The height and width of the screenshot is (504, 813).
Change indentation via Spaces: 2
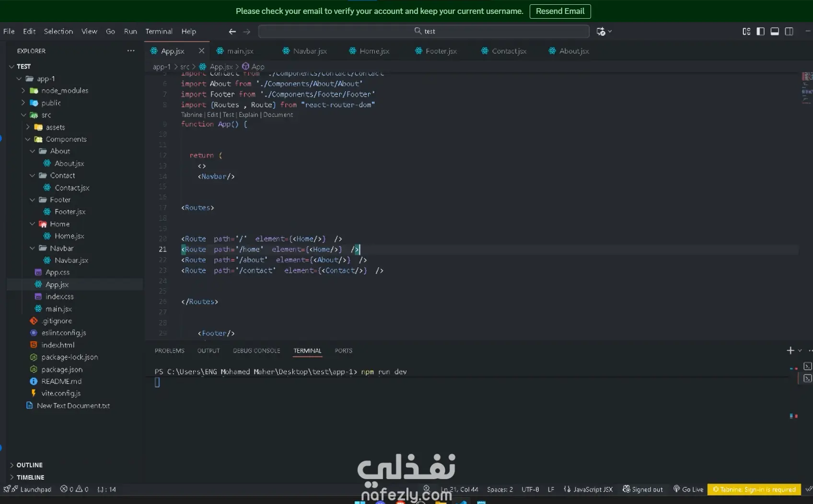point(500,489)
